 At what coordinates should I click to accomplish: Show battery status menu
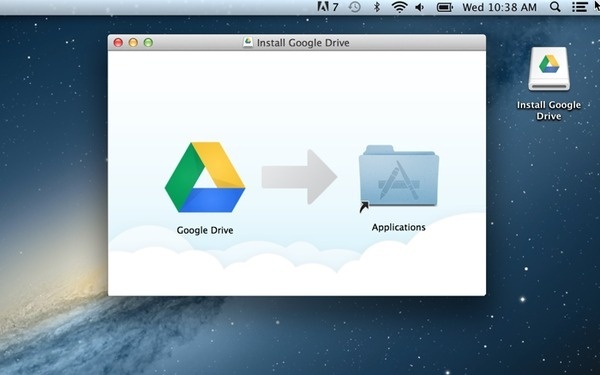[x=445, y=7]
